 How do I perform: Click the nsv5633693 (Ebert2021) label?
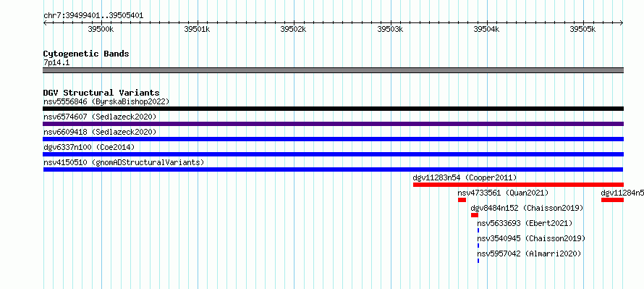tap(525, 223)
